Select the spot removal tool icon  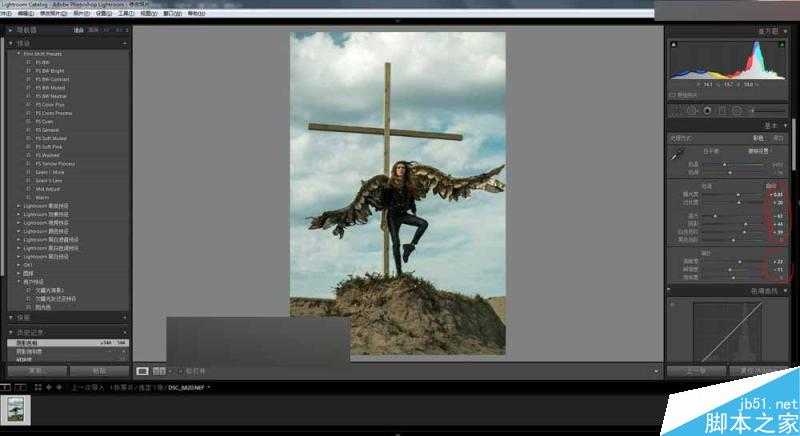coord(707,110)
